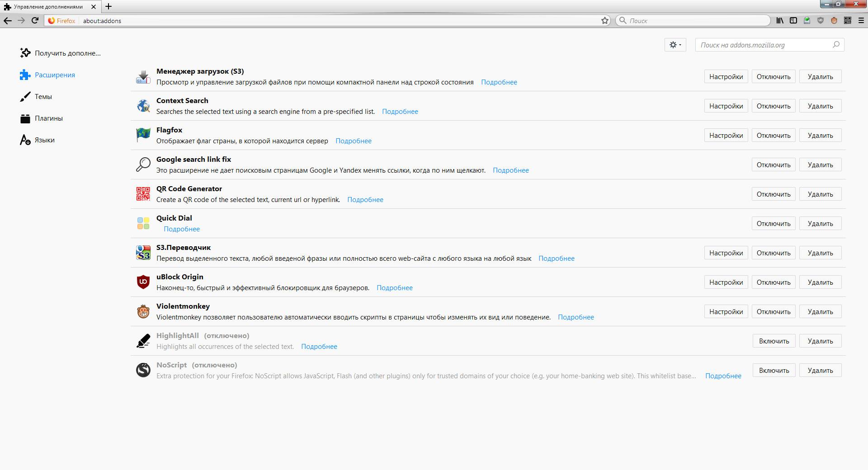The height and width of the screenshot is (470, 868).
Task: Remove the NoScript extension
Action: [820, 370]
